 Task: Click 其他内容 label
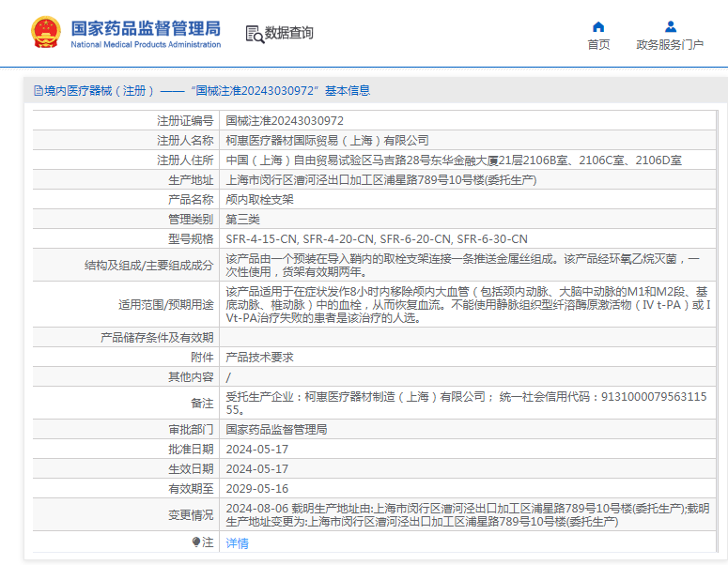191,376
